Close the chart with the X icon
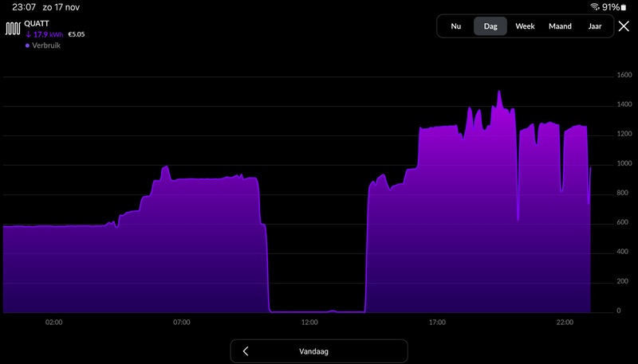The width and height of the screenshot is (638, 364). pyautogui.click(x=624, y=26)
